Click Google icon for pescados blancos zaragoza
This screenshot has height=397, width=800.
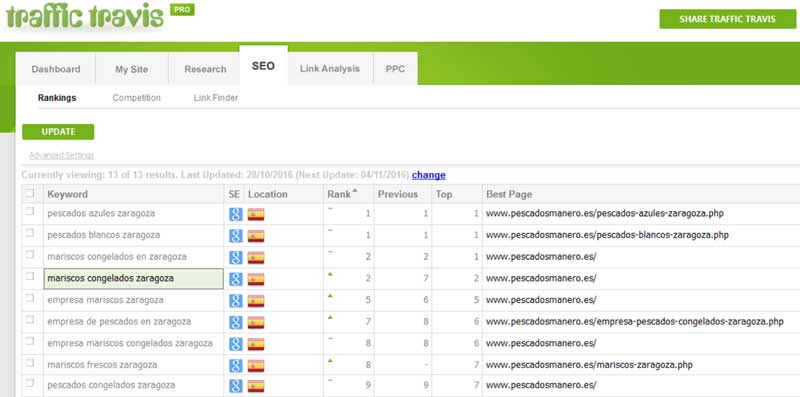[235, 236]
